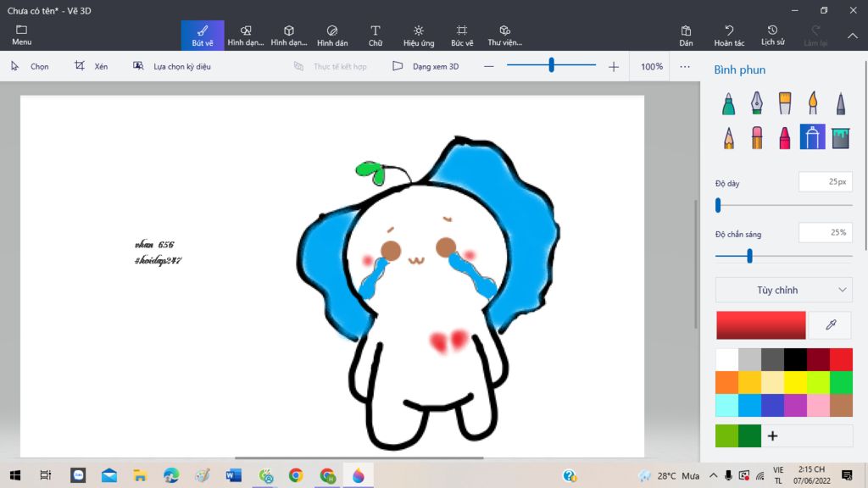This screenshot has width=868, height=488.
Task: Open File Explorer from the taskbar
Action: click(140, 475)
